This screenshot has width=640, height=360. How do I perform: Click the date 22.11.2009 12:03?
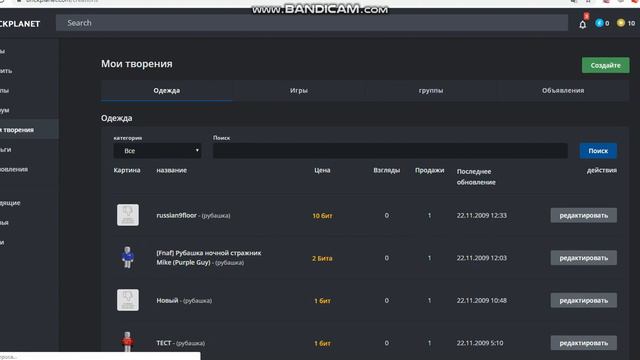[x=482, y=258]
